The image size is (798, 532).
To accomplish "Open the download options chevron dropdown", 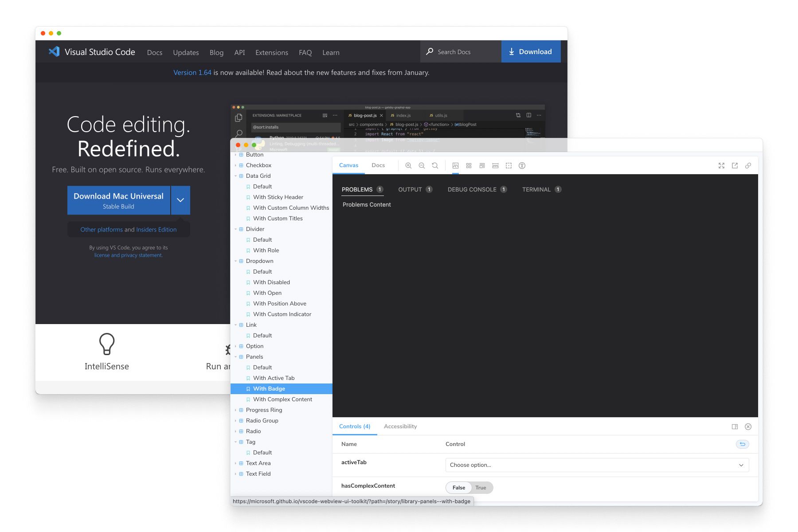I will click(180, 200).
